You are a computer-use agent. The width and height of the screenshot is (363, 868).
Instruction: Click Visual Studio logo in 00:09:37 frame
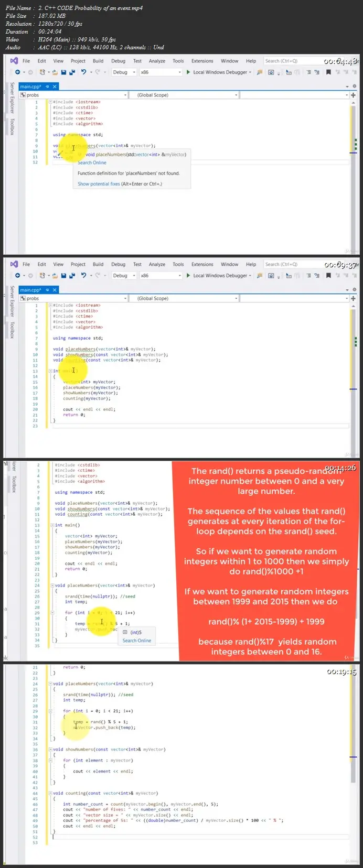[x=14, y=264]
